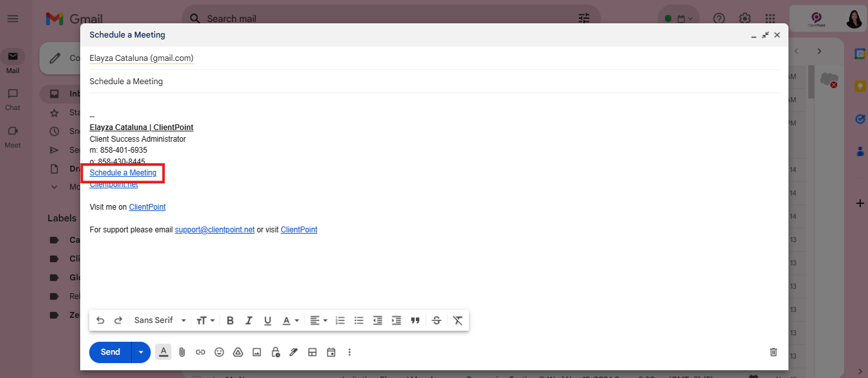
Task: Discard the draft with the trash icon
Action: [x=774, y=352]
